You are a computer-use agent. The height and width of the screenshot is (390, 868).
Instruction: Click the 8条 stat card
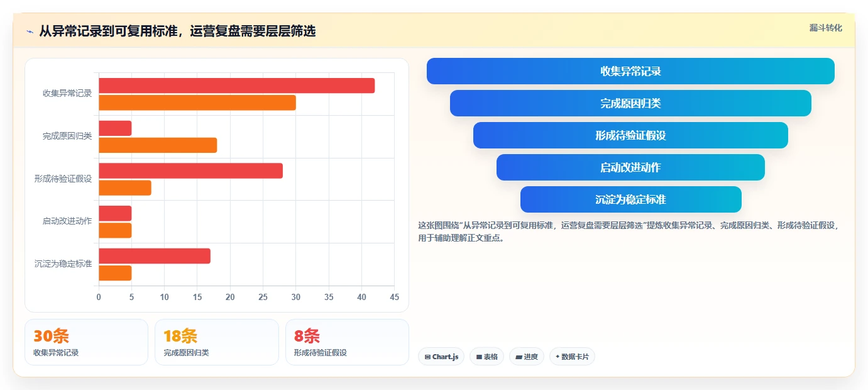tap(347, 342)
